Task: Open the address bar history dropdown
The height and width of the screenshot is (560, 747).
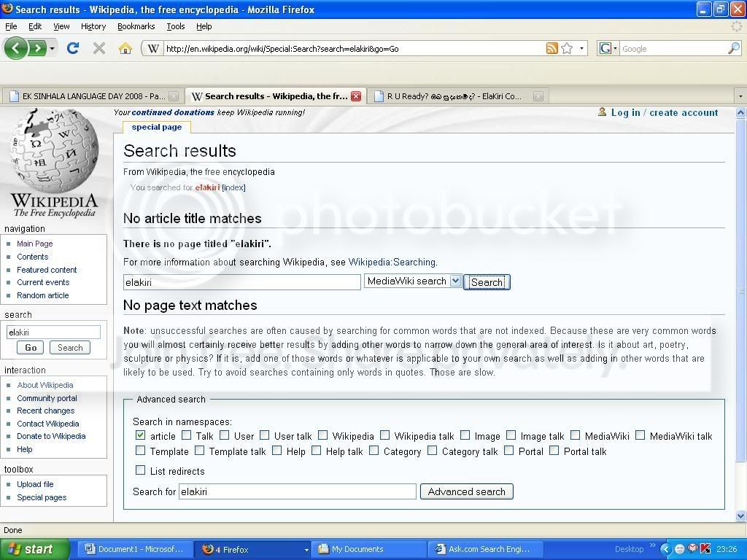Action: pyautogui.click(x=581, y=49)
